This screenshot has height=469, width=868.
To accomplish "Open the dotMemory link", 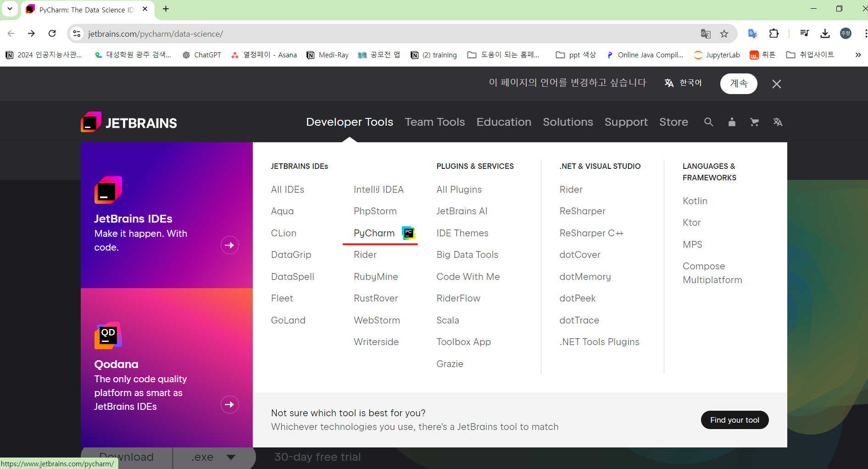I will (x=585, y=277).
